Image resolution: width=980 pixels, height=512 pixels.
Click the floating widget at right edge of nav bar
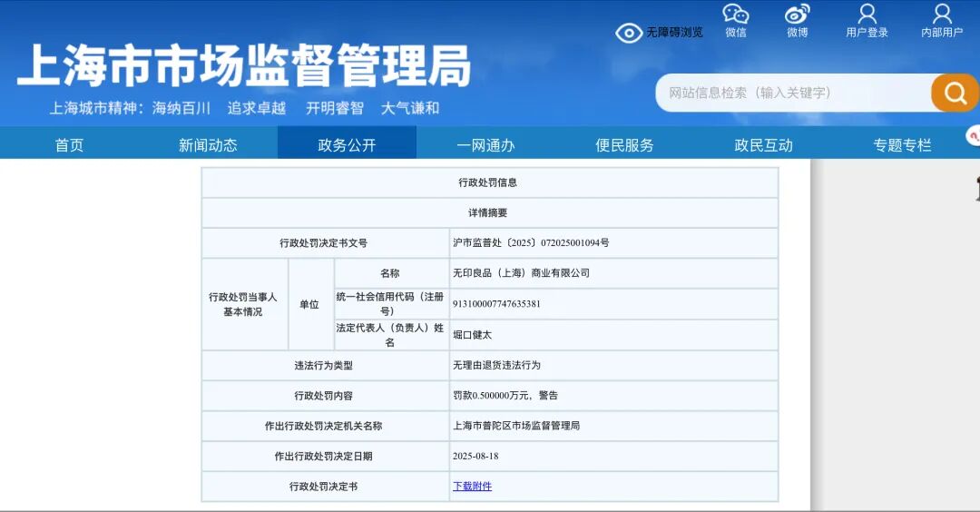tap(973, 135)
